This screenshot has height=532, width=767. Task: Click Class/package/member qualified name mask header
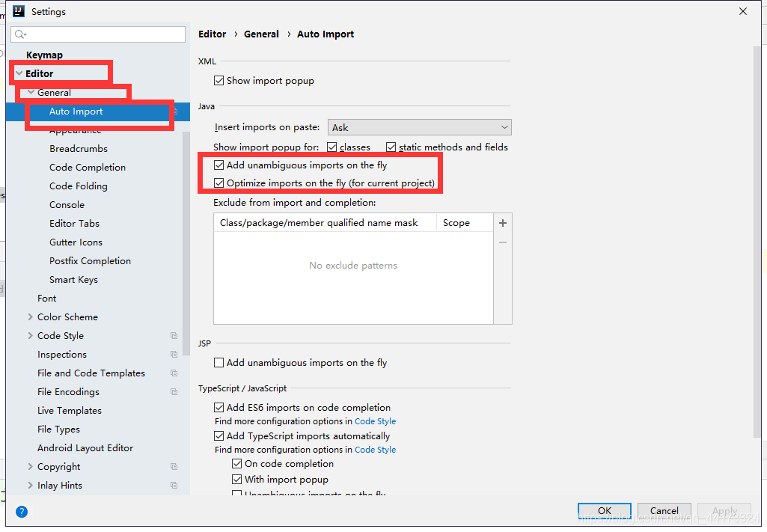pos(326,223)
